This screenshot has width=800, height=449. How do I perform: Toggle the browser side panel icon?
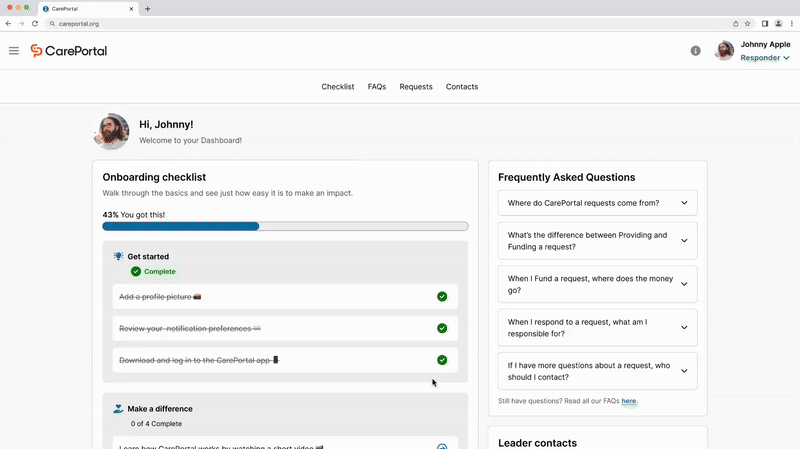click(x=765, y=23)
